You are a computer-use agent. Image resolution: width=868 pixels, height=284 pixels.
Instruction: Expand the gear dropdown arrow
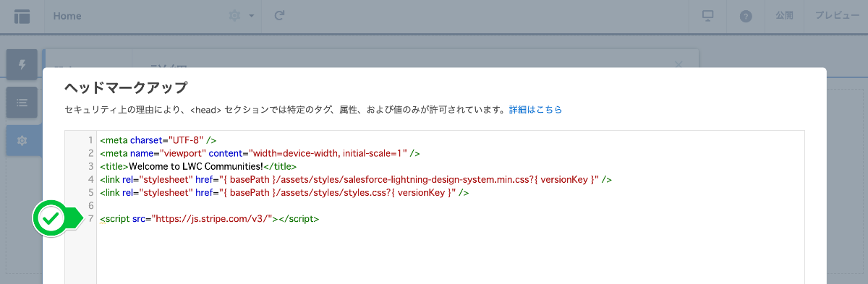pos(251,16)
